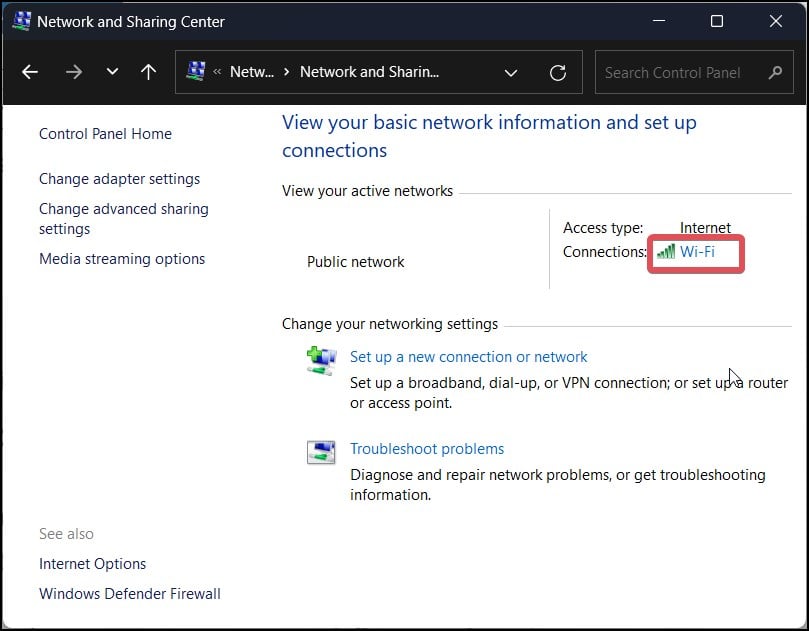
Task: Open Control Panel Home
Action: pyautogui.click(x=105, y=134)
